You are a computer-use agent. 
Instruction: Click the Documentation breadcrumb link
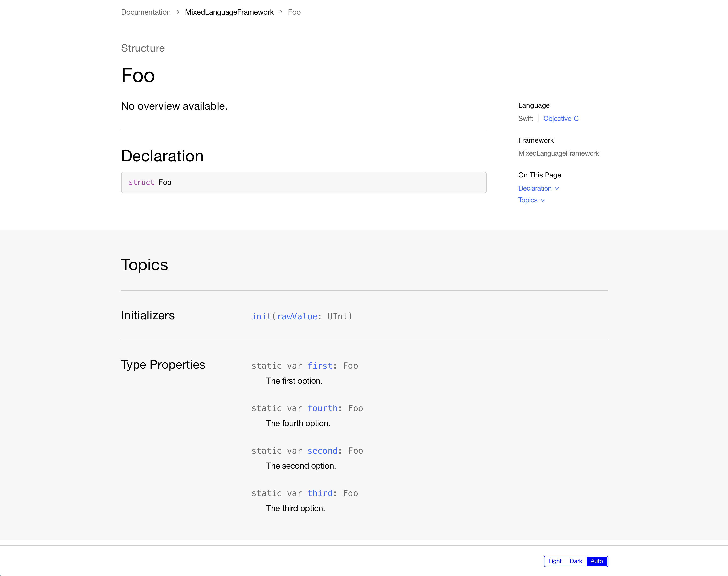146,12
